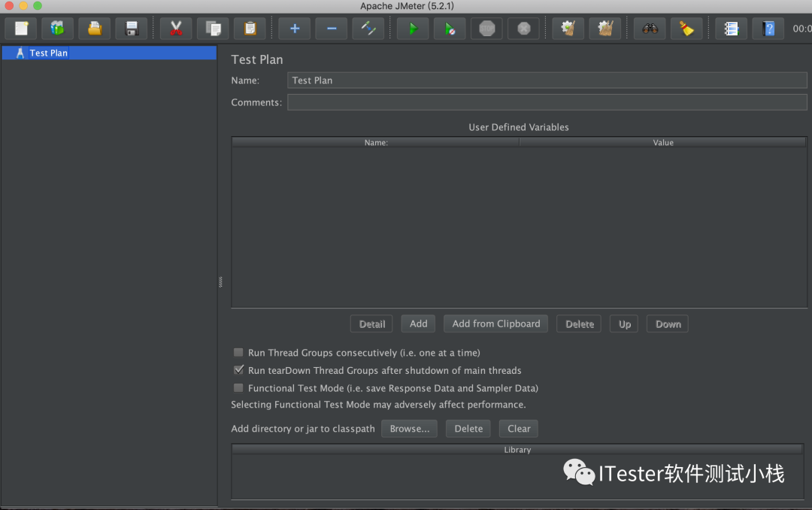Click the yellow minimize window button
The width and height of the screenshot is (812, 510).
23,6
